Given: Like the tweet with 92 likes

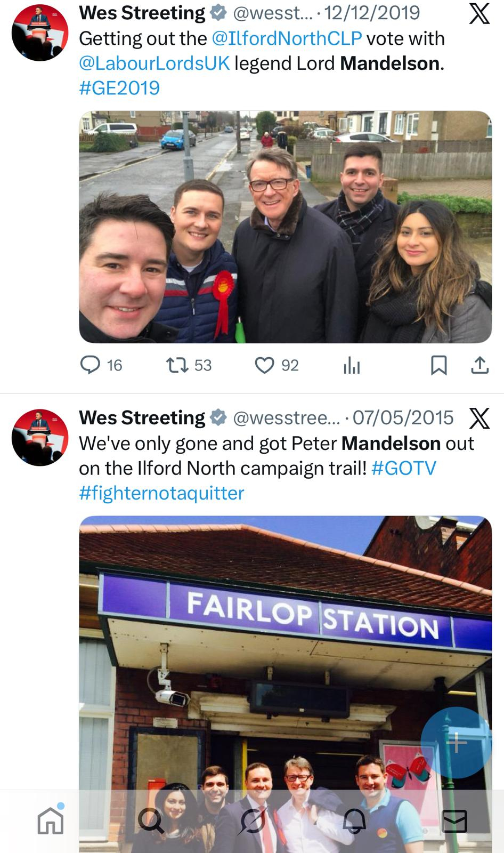Looking at the screenshot, I should click(277, 365).
